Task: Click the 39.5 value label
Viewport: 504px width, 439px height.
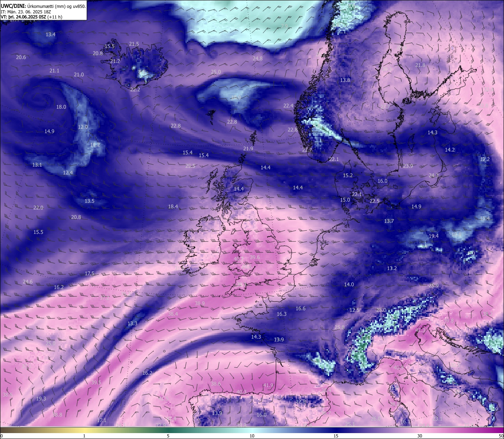Action: [96, 383]
